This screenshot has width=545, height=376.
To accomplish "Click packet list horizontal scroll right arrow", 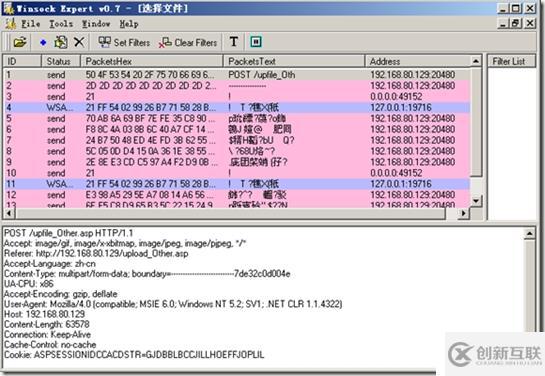I will pyautogui.click(x=464, y=213).
